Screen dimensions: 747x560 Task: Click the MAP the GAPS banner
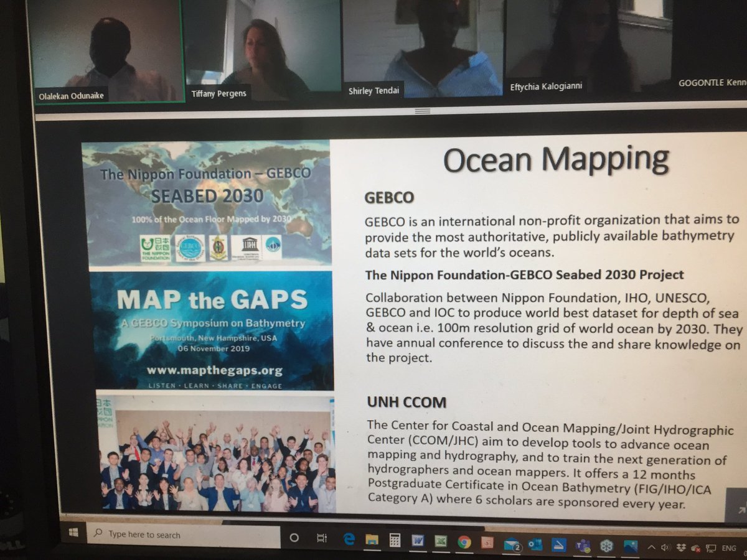coord(211,331)
